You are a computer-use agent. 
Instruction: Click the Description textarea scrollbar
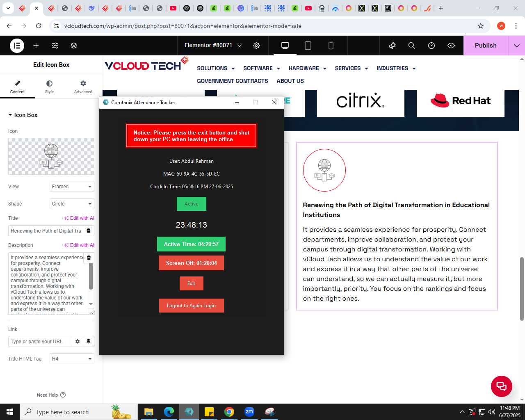[x=91, y=276]
